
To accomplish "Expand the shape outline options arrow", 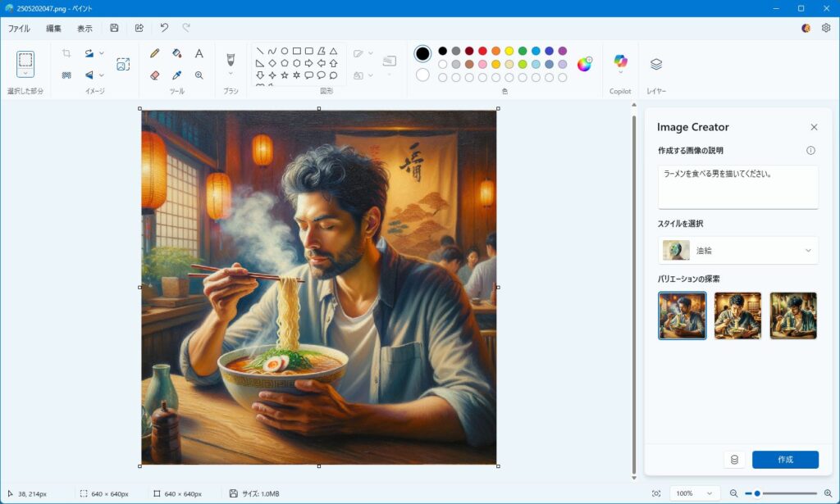I will [371, 53].
